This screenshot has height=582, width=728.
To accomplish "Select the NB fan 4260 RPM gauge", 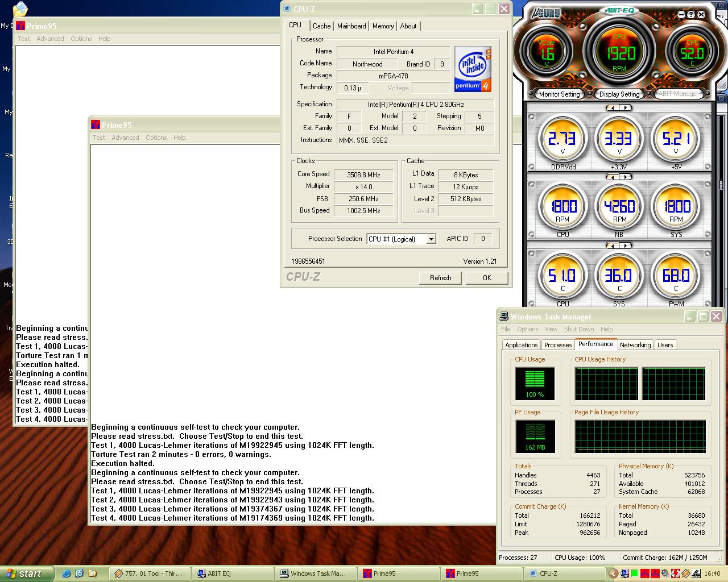I will coord(619,206).
